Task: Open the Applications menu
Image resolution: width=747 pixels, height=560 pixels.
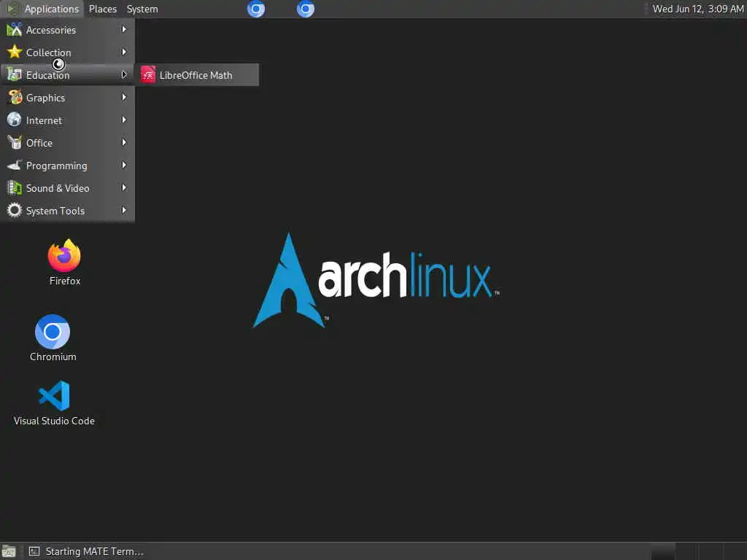Action: click(43, 9)
